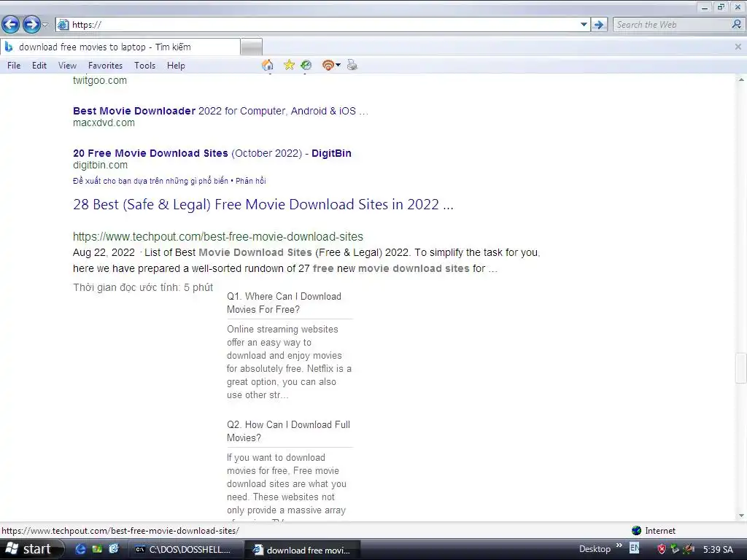Select the 'download free movies to laptop' tab

click(x=120, y=47)
